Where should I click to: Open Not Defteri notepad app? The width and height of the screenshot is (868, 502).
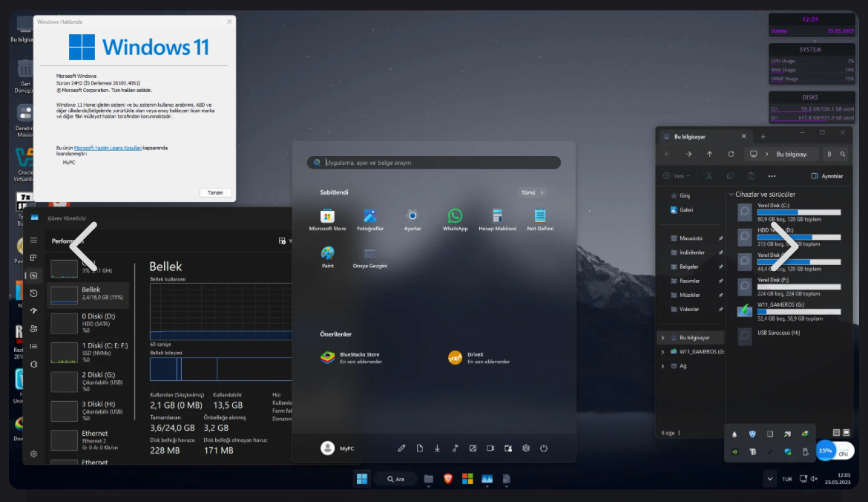(540, 220)
